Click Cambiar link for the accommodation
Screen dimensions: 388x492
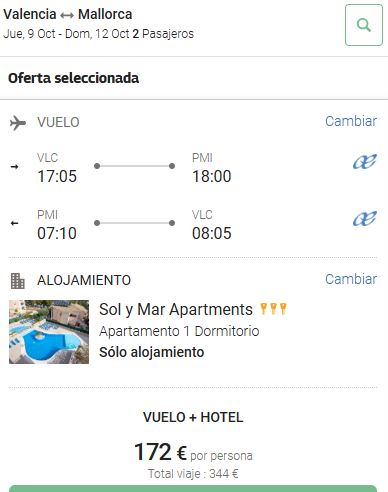pyautogui.click(x=351, y=279)
